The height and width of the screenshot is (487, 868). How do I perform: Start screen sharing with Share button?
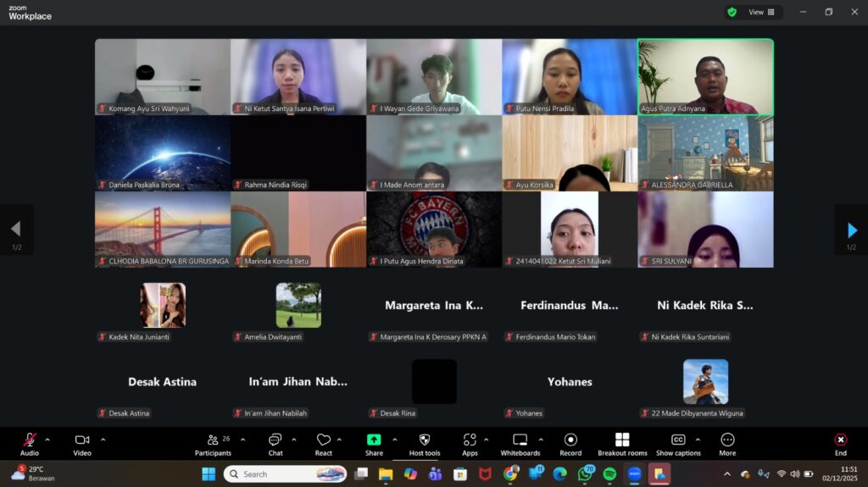[374, 444]
